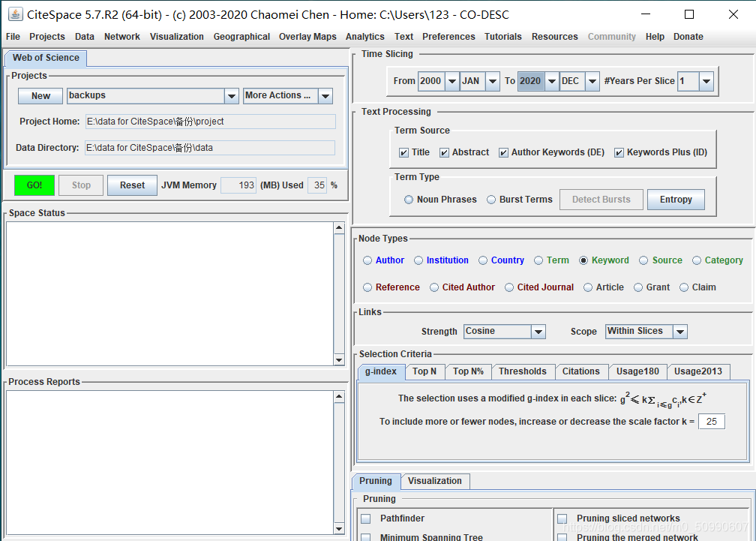Select the Web of Science tab
This screenshot has width=756, height=541.
pyautogui.click(x=46, y=58)
